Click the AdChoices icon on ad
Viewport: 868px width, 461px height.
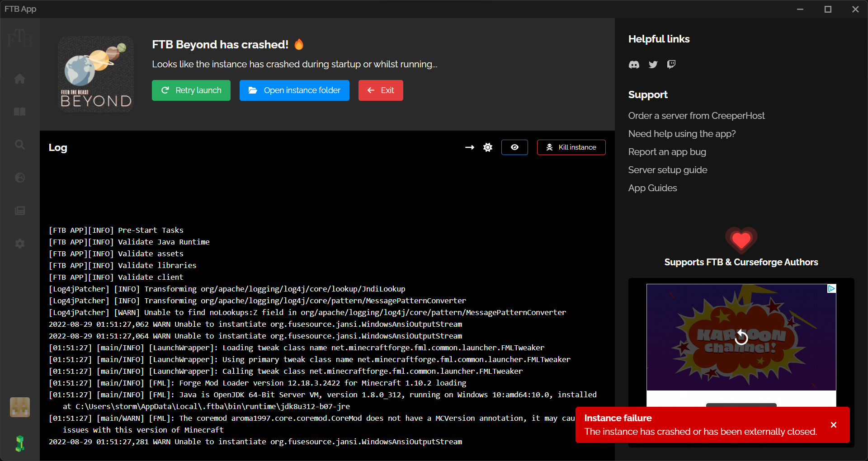[x=831, y=288]
